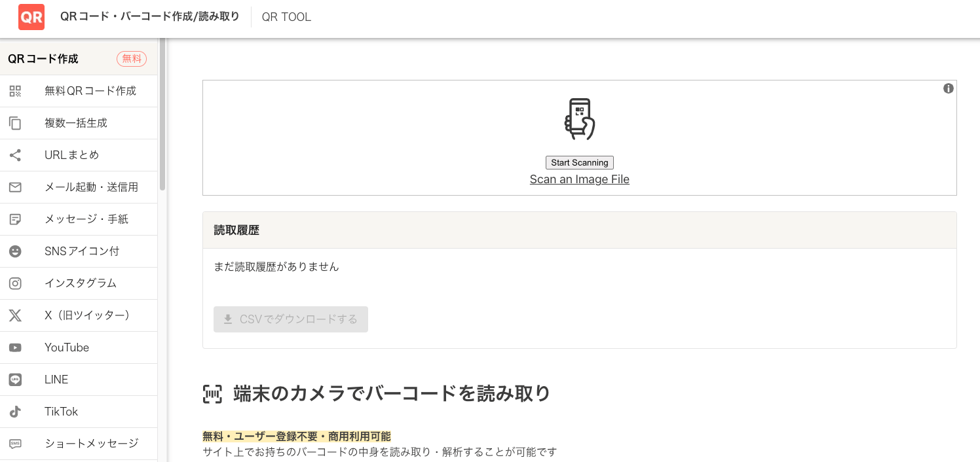Click the barcode icon next to the camera heading

tap(212, 393)
